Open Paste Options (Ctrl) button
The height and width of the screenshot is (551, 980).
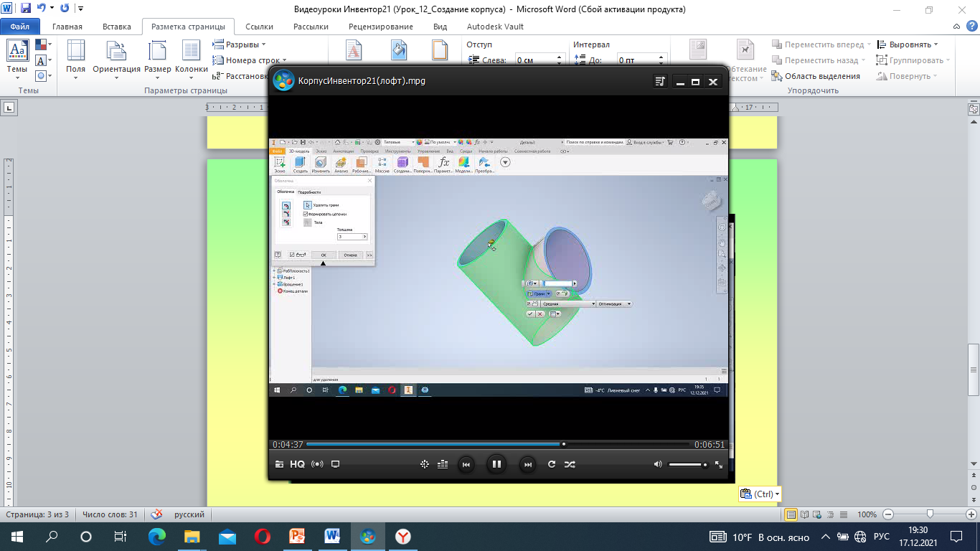760,494
